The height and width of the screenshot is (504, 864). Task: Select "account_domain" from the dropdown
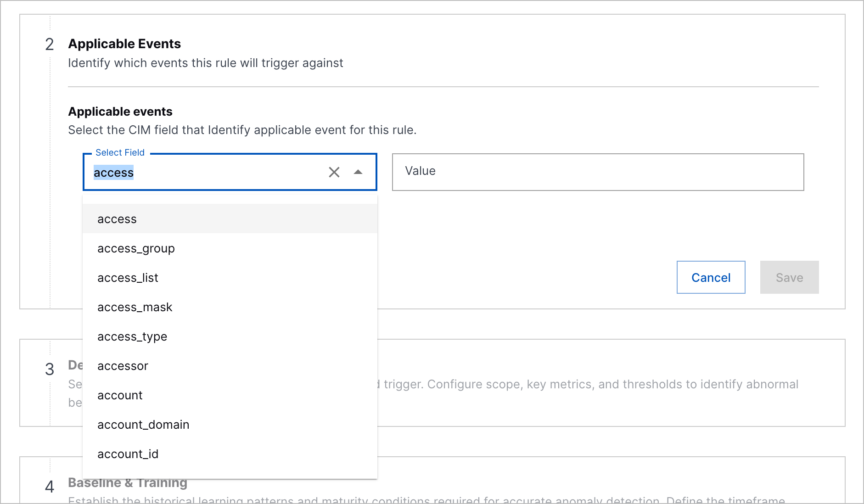[143, 425]
